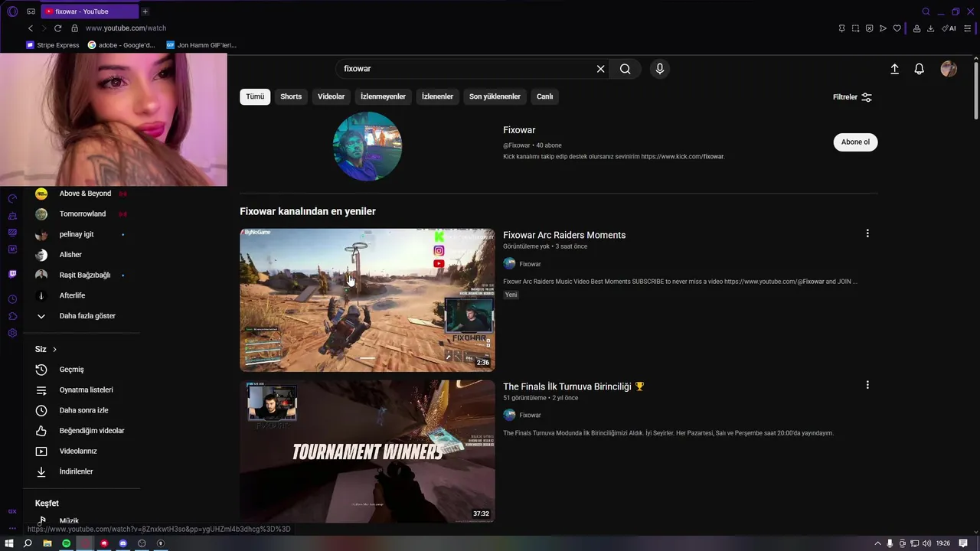Open options menu for Fixowar Arc Raiders Moments
The height and width of the screenshot is (551, 980).
867,233
